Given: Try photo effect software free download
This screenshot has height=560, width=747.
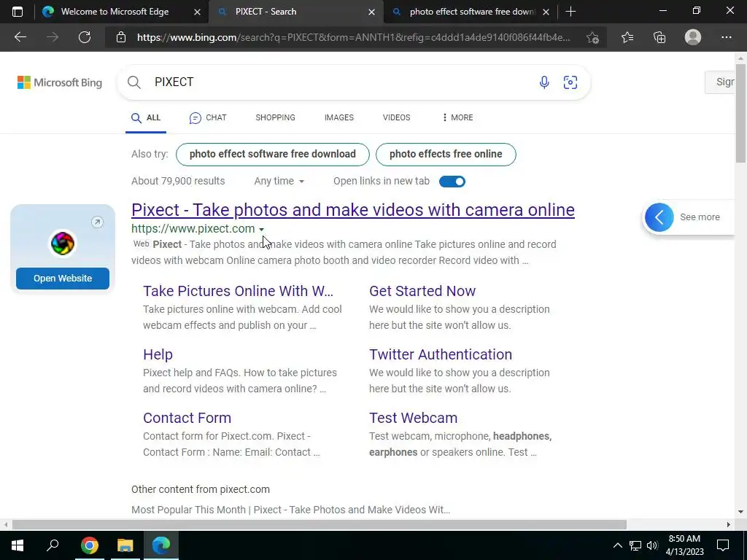Looking at the screenshot, I should [x=273, y=155].
